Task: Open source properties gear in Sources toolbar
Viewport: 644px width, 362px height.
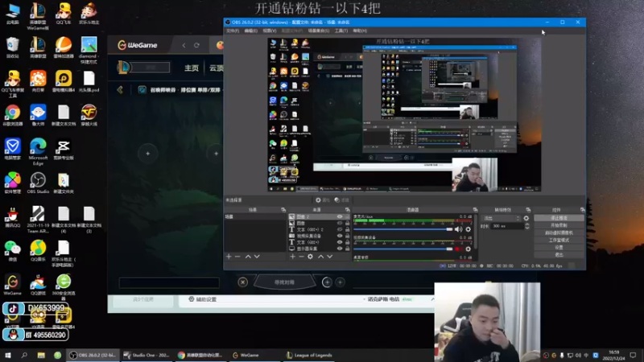Action: pyautogui.click(x=310, y=257)
